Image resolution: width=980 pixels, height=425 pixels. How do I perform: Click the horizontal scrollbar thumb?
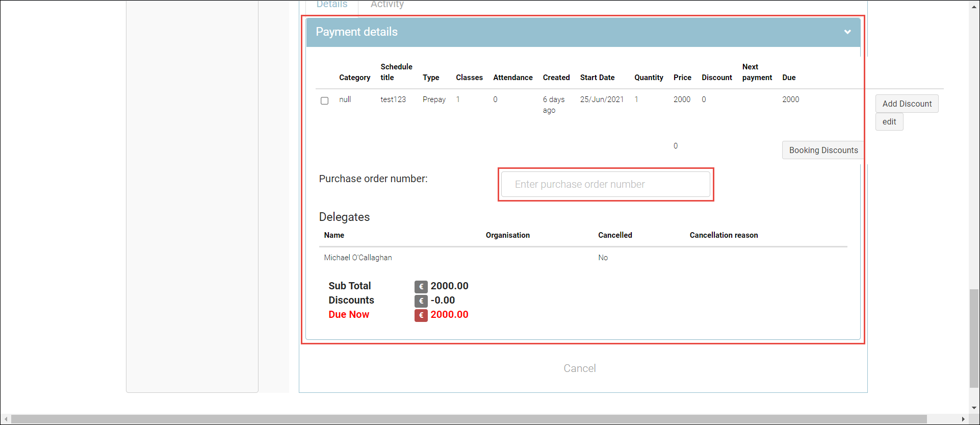469,419
